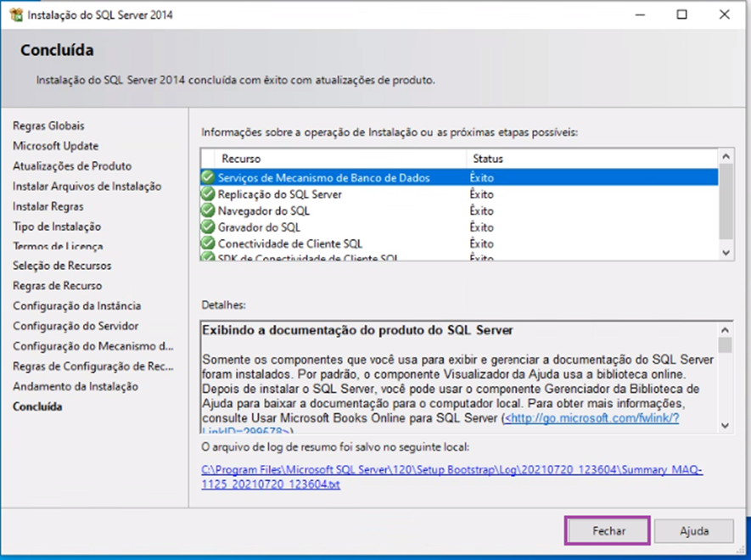Click the Detalhes scrollbar thumb

pos(726,345)
